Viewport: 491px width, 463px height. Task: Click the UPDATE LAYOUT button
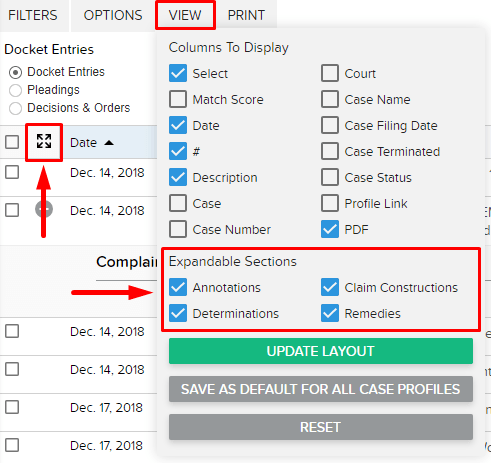[321, 351]
